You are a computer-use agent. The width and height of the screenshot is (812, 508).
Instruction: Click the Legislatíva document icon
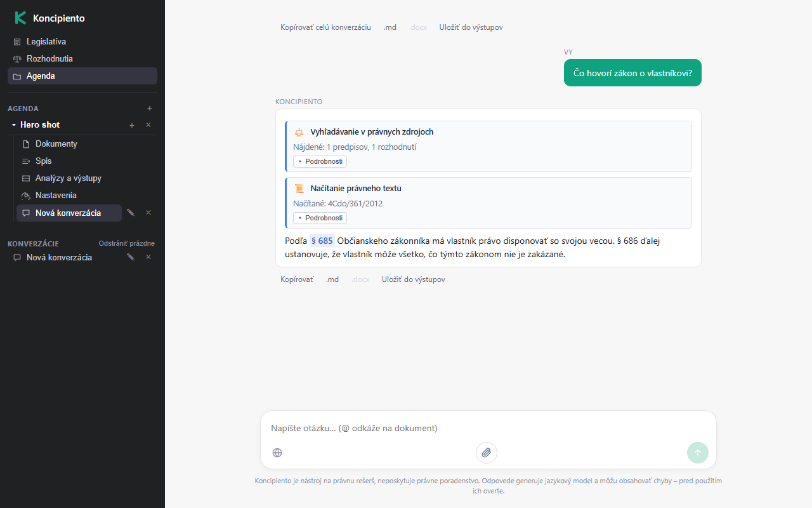(x=17, y=42)
